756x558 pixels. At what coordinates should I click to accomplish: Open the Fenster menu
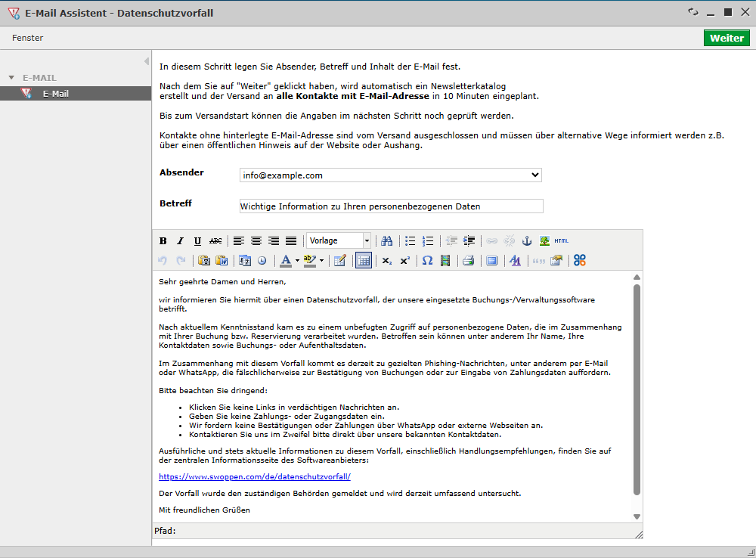[x=28, y=38]
